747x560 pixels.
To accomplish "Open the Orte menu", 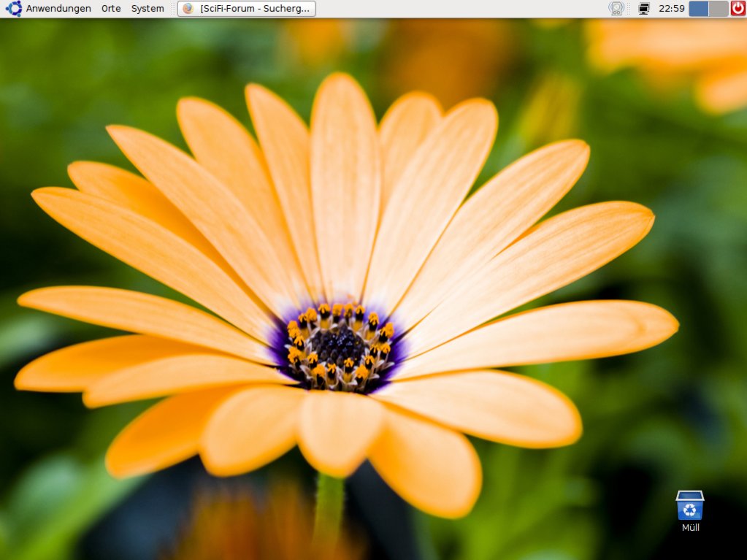I will [111, 9].
